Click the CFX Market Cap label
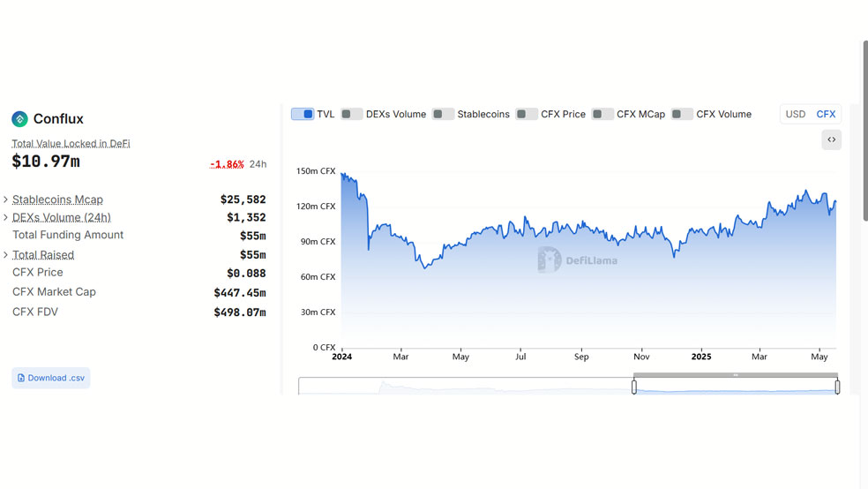 [x=55, y=292]
